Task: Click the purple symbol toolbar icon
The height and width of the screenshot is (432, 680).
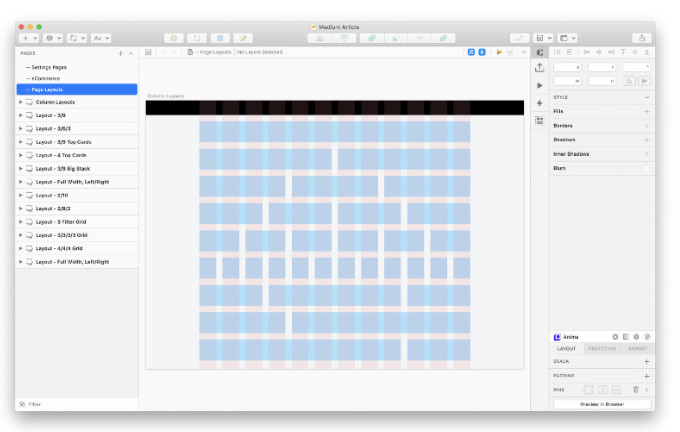Action: click(x=196, y=38)
